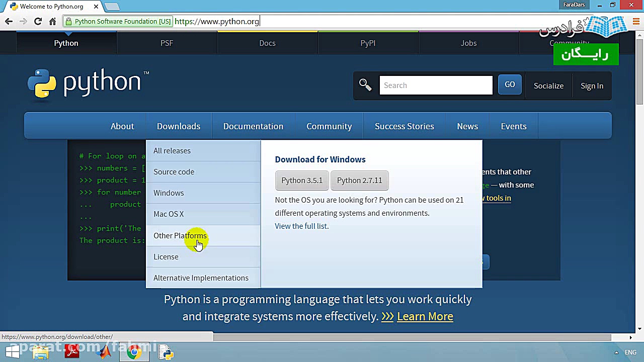Download Python 3.5.1
The width and height of the screenshot is (644, 362).
tap(302, 180)
